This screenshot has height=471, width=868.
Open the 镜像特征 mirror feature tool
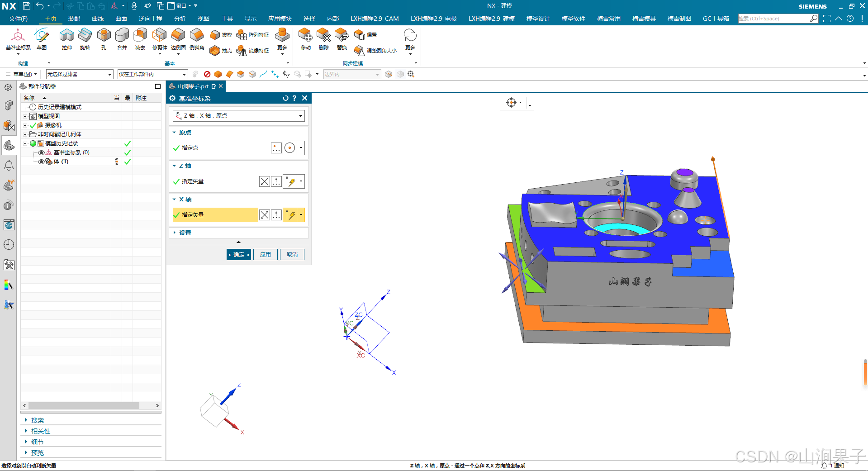coord(252,51)
